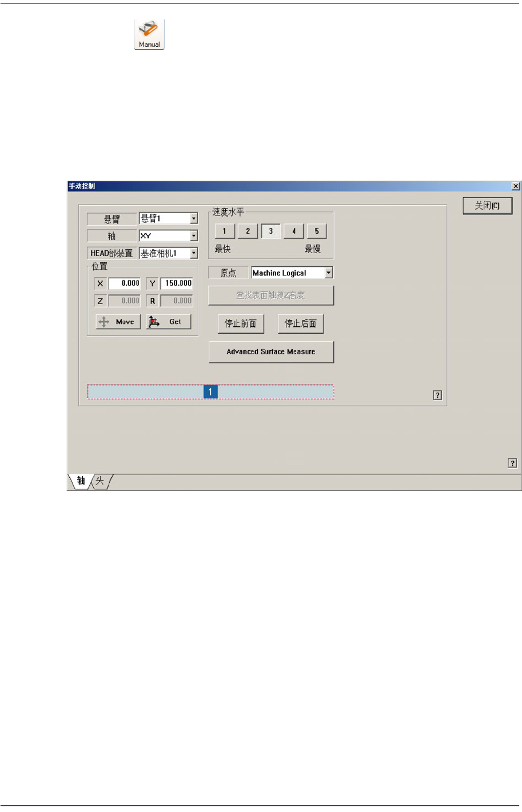Open the 悬臂 dropdown showing 悬臂1

coord(169,218)
